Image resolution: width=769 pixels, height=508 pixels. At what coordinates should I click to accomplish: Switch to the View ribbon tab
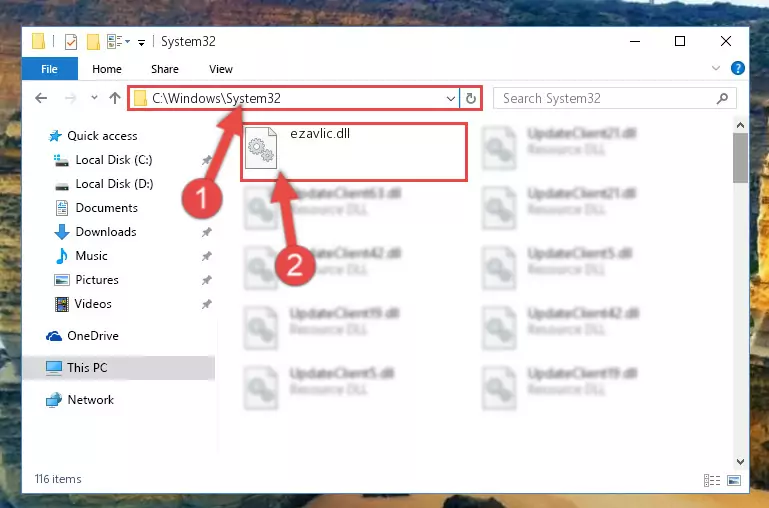221,69
